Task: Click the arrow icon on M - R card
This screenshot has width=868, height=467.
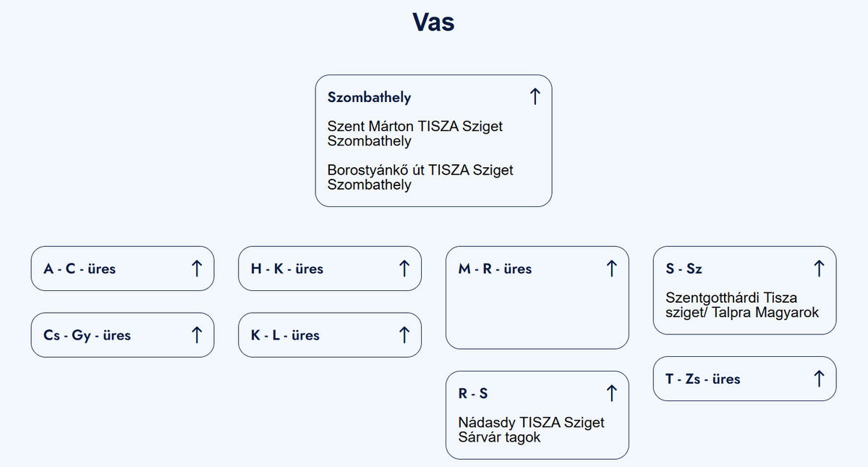Action: click(x=611, y=269)
